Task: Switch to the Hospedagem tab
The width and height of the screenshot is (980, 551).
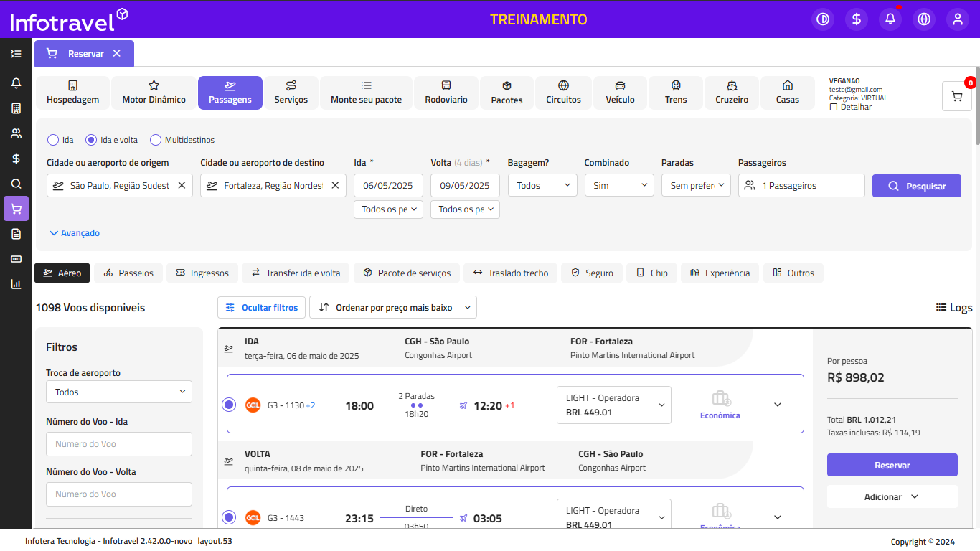Action: click(72, 93)
